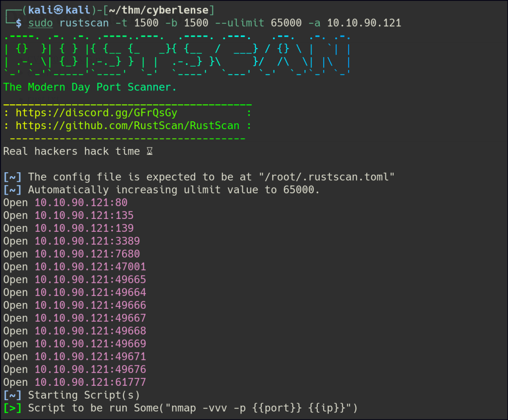
Task: Open the RustScan GitHub link
Action: (x=128, y=126)
